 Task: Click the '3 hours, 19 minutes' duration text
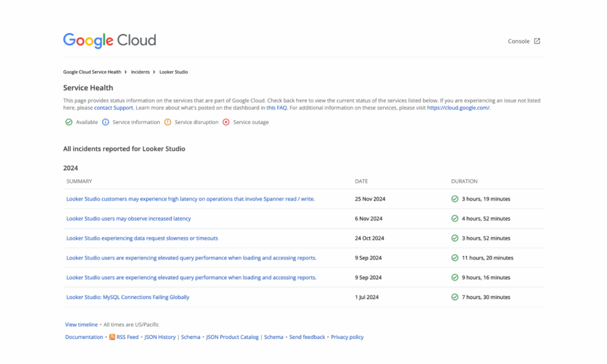(x=486, y=199)
